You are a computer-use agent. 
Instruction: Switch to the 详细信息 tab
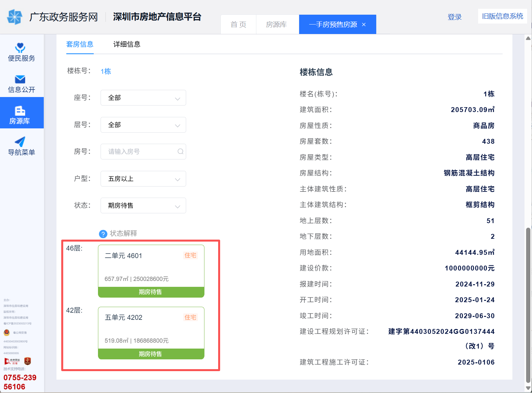pos(126,44)
